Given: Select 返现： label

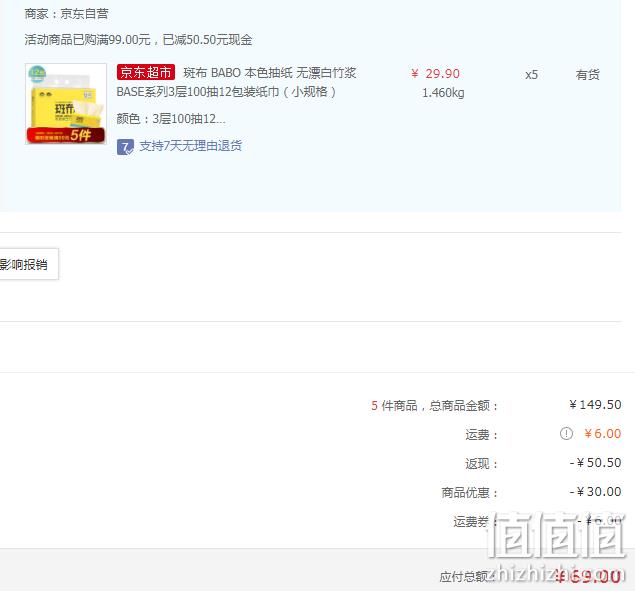Looking at the screenshot, I should coord(482,463).
